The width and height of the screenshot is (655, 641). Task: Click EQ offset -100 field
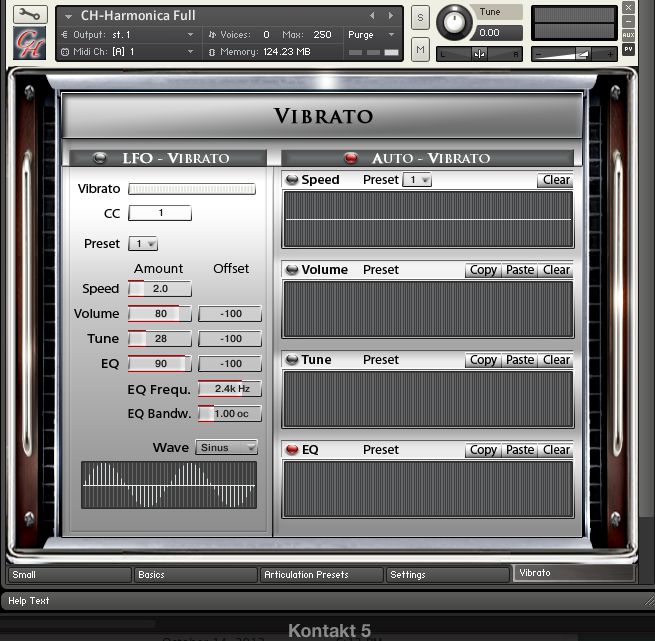click(230, 364)
